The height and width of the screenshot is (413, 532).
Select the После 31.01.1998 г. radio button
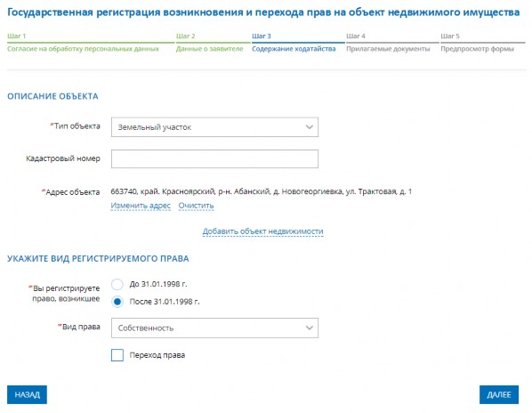click(117, 302)
